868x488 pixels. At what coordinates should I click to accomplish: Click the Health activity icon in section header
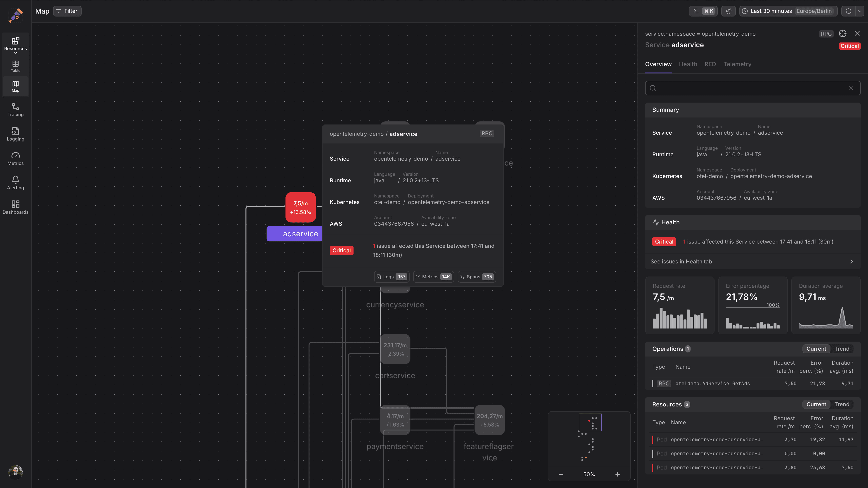pyautogui.click(x=656, y=222)
